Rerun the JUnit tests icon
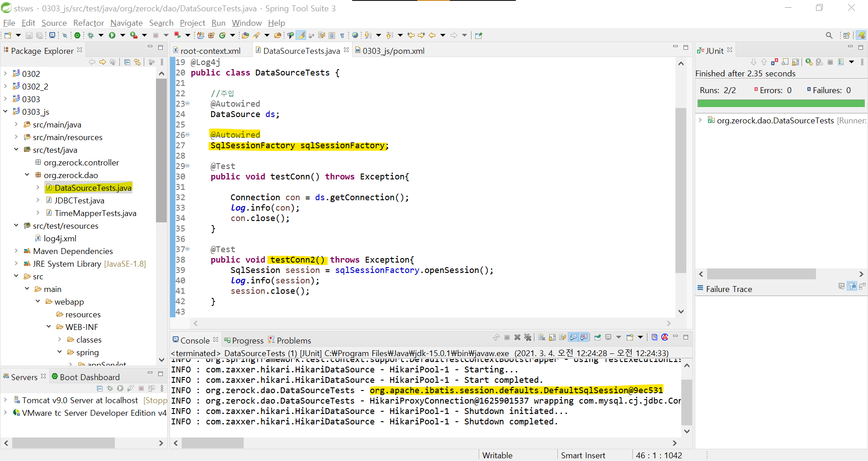 pyautogui.click(x=808, y=62)
